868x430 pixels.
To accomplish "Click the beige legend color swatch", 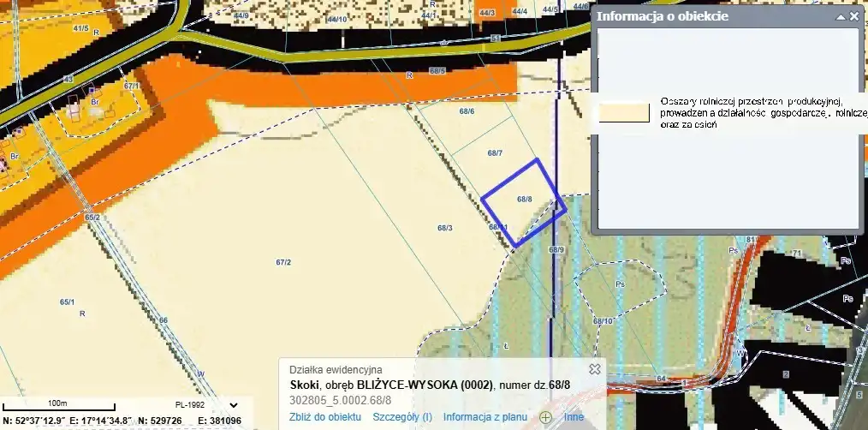I will [624, 114].
